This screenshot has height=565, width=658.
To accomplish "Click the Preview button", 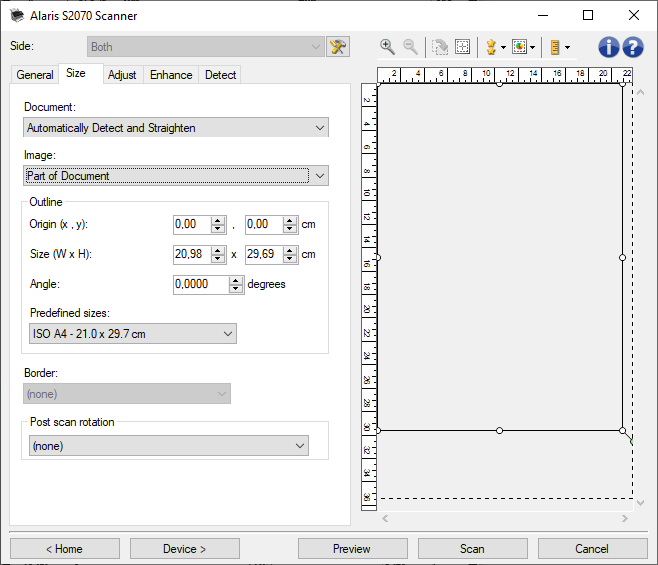I will (352, 549).
